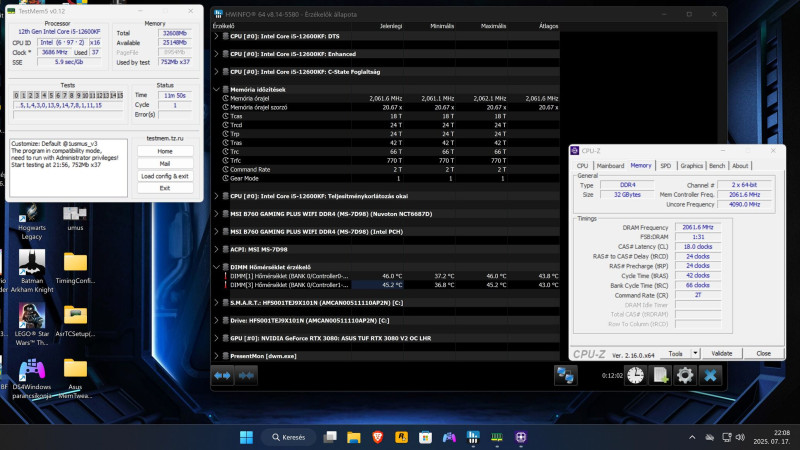
Task: Click Mail button in TestMem5
Action: 165,164
